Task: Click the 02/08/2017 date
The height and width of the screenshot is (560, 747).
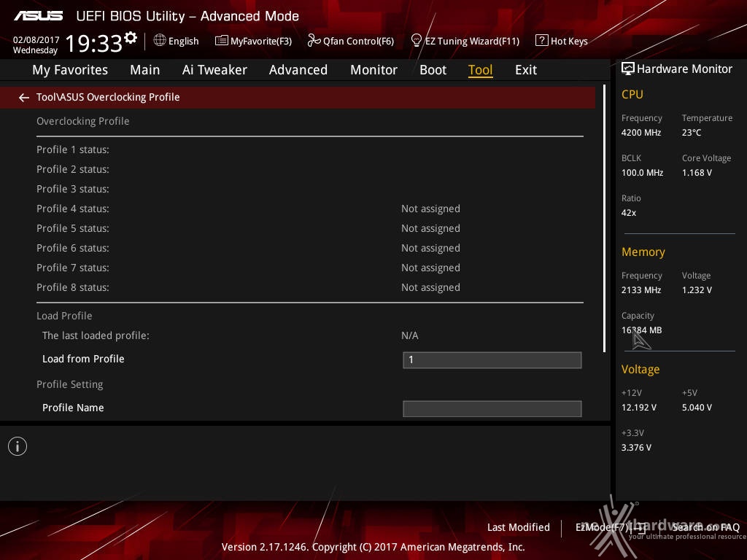Action: click(x=36, y=40)
